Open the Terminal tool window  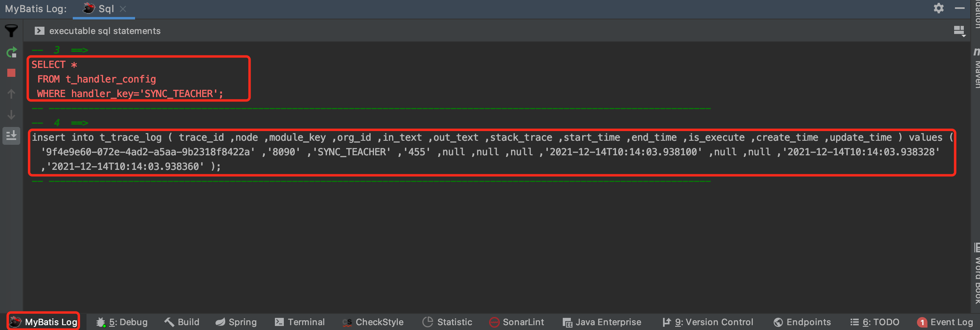(x=300, y=322)
